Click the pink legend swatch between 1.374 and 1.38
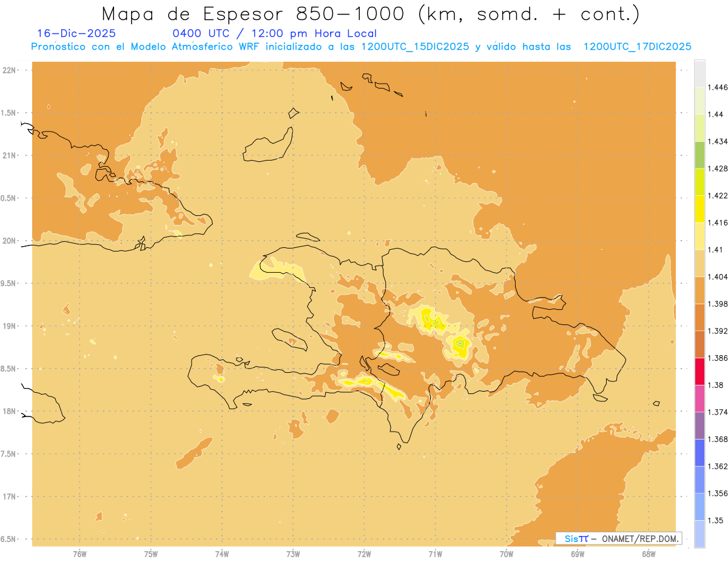Screen dimensions: 728x562 pos(699,398)
